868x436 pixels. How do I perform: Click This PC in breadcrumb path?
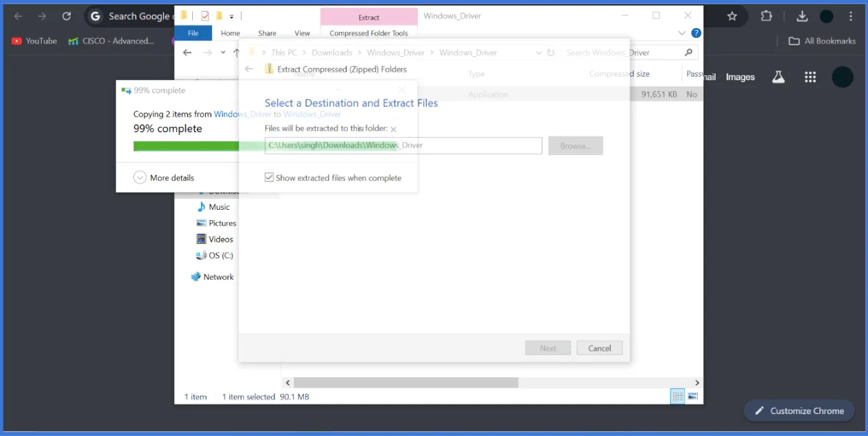point(284,52)
